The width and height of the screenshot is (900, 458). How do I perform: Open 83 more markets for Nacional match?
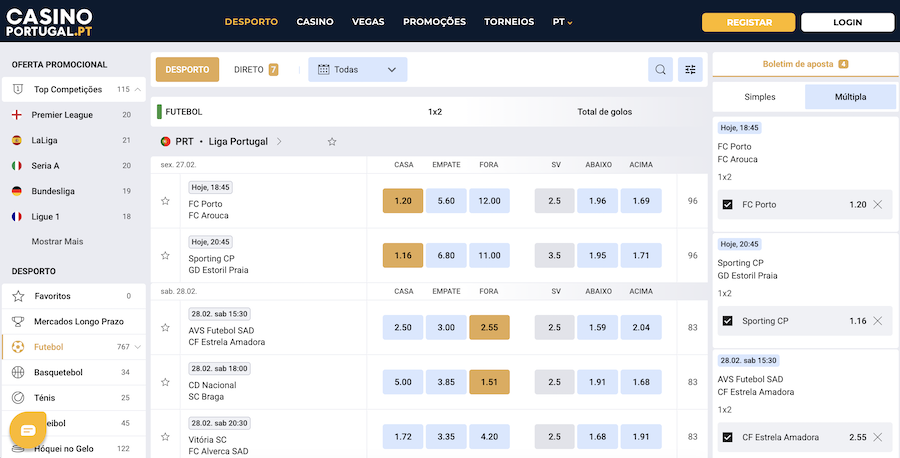[x=693, y=382]
